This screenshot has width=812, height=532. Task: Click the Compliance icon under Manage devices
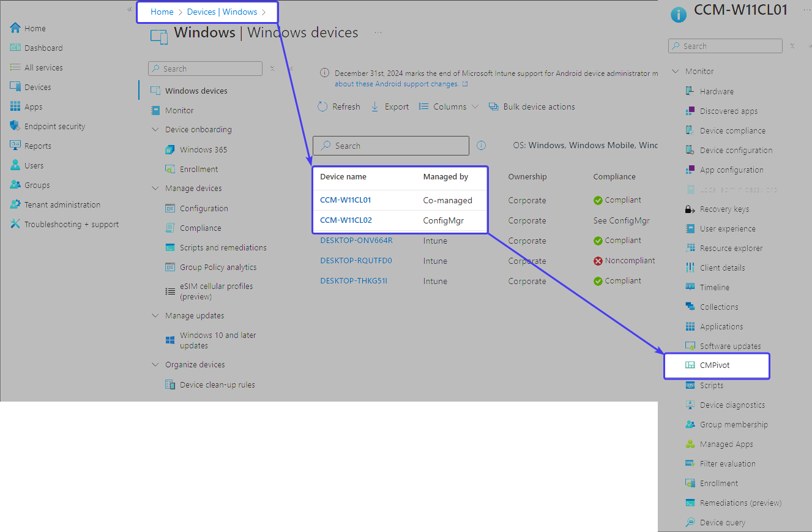point(170,228)
